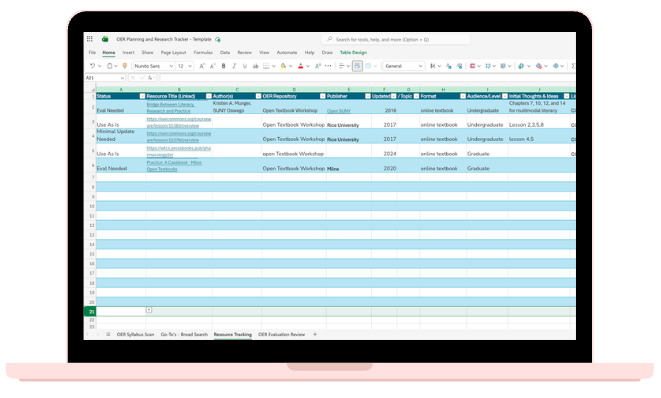Click the Cell Styles icon
This screenshot has height=398, width=661.
(487, 66)
